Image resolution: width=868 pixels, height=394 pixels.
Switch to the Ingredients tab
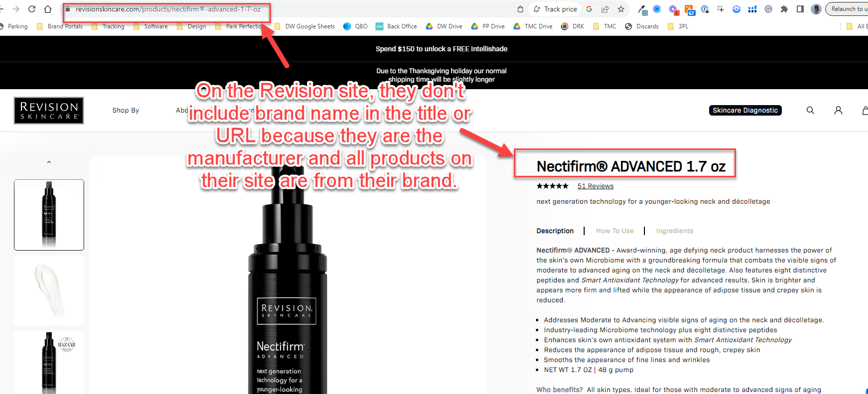(674, 231)
